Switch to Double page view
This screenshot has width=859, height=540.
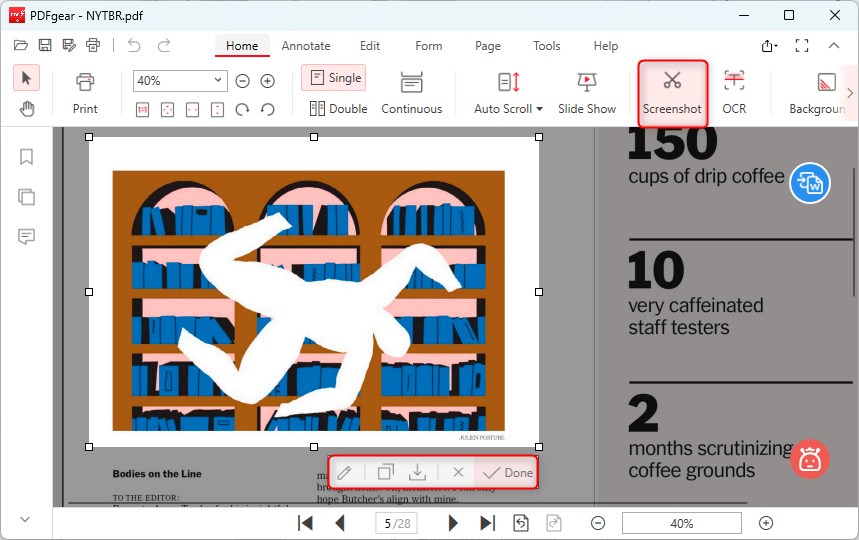point(338,109)
